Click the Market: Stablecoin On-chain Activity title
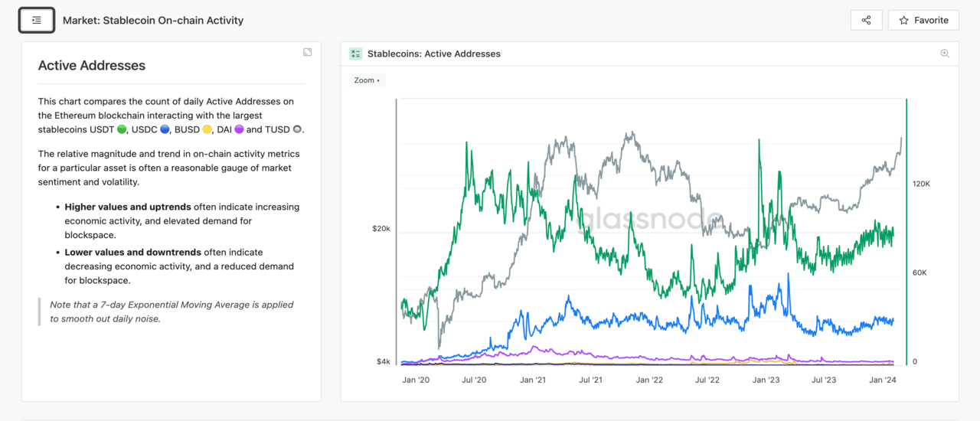 point(153,21)
